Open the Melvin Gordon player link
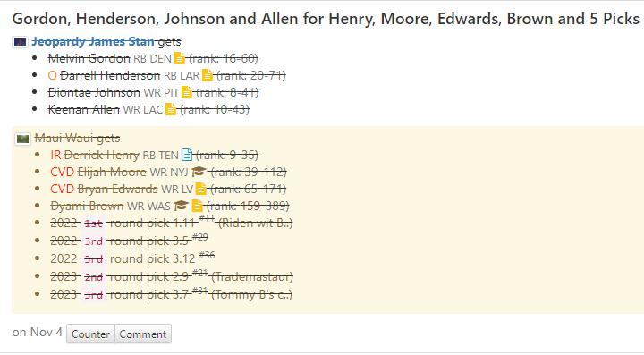644x355 pixels. (89, 59)
